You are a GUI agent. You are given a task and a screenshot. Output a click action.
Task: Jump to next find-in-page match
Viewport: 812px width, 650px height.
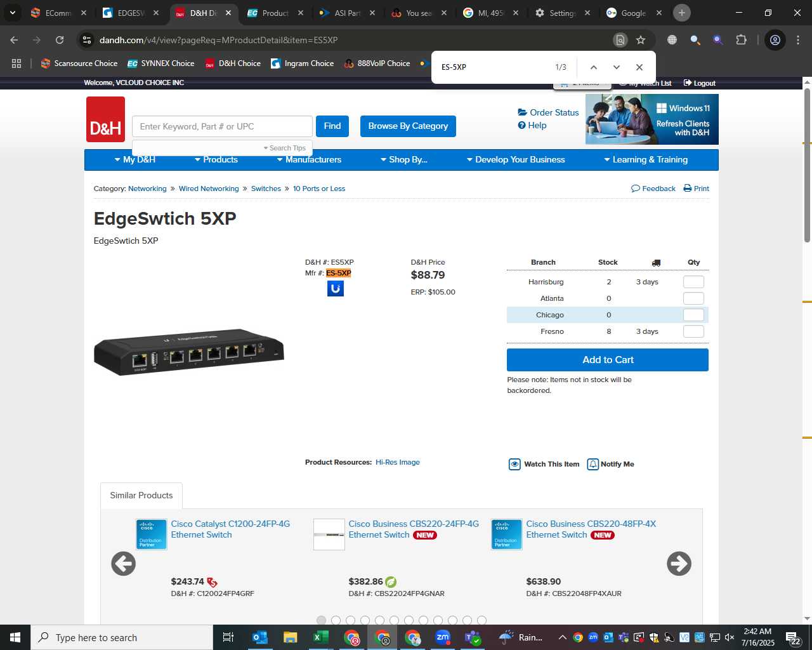point(617,67)
